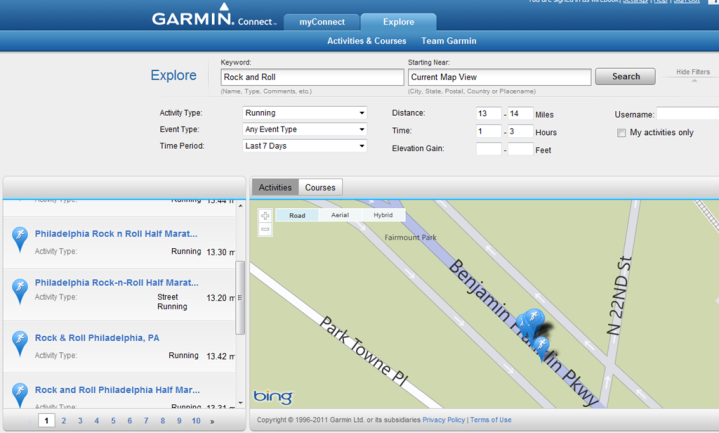Go to results page 8

[163, 421]
